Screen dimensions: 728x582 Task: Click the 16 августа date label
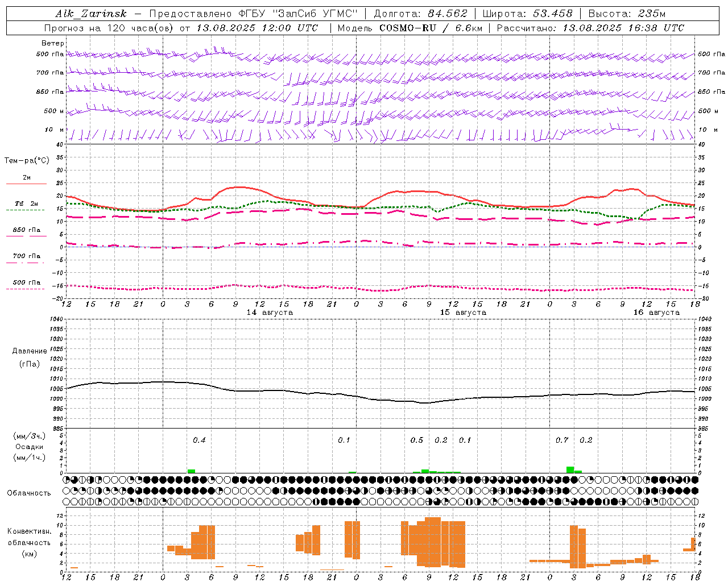pos(656,313)
